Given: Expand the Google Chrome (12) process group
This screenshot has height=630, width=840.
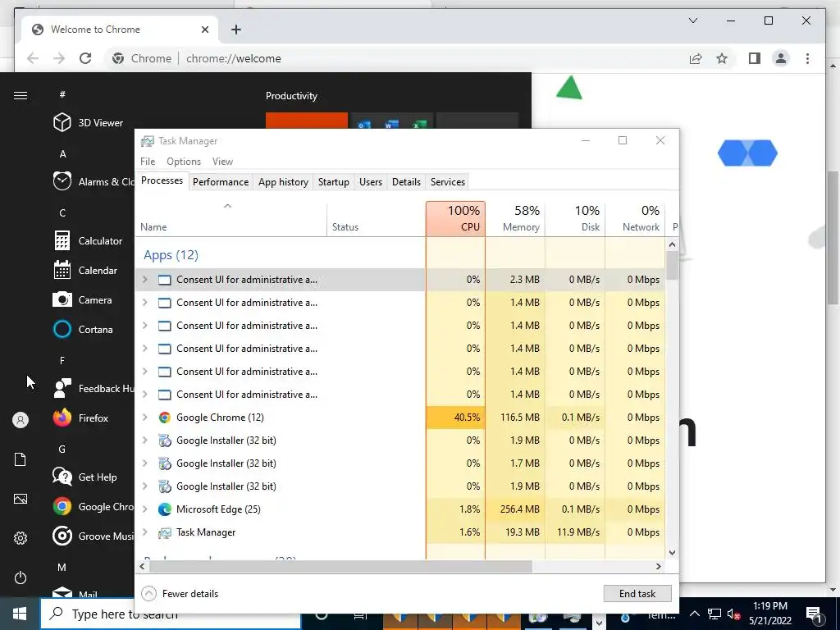Looking at the screenshot, I should [x=144, y=418].
